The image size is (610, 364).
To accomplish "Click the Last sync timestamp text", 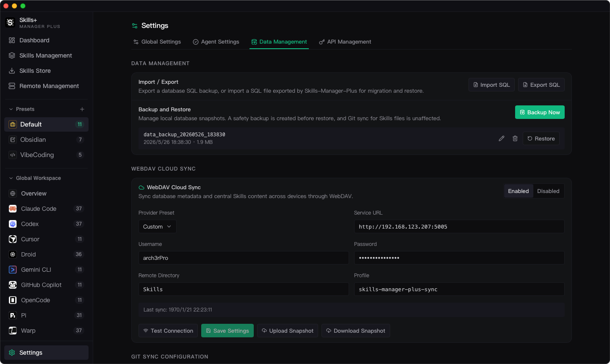I will [x=178, y=310].
